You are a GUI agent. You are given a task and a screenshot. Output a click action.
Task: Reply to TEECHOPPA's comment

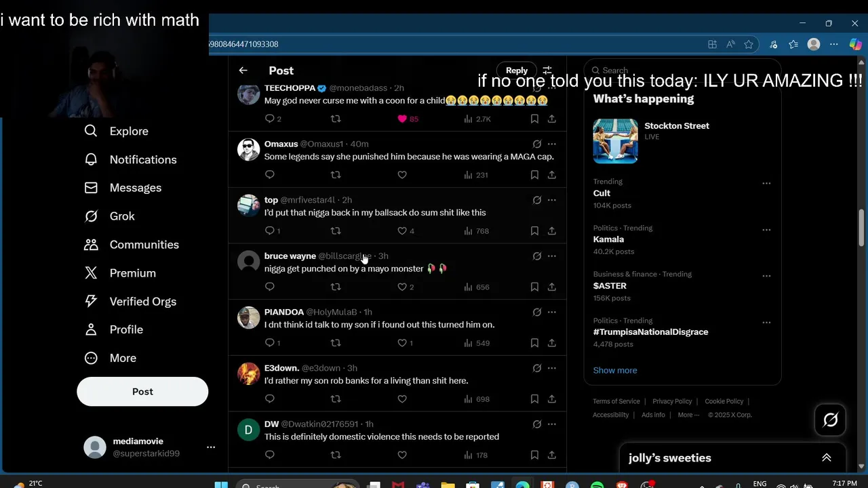[x=270, y=119]
